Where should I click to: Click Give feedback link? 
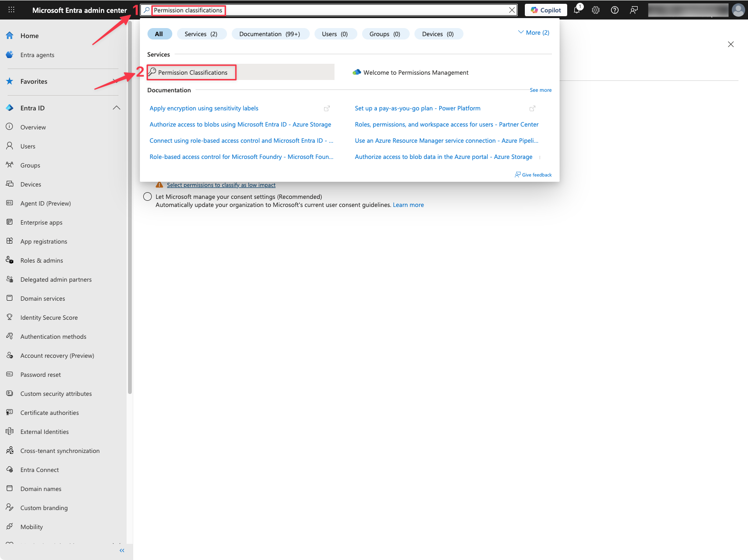click(x=533, y=175)
